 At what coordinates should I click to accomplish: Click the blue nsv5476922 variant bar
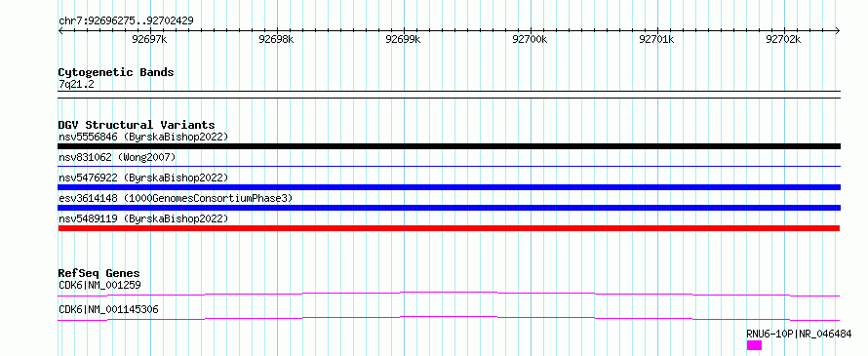(449, 187)
